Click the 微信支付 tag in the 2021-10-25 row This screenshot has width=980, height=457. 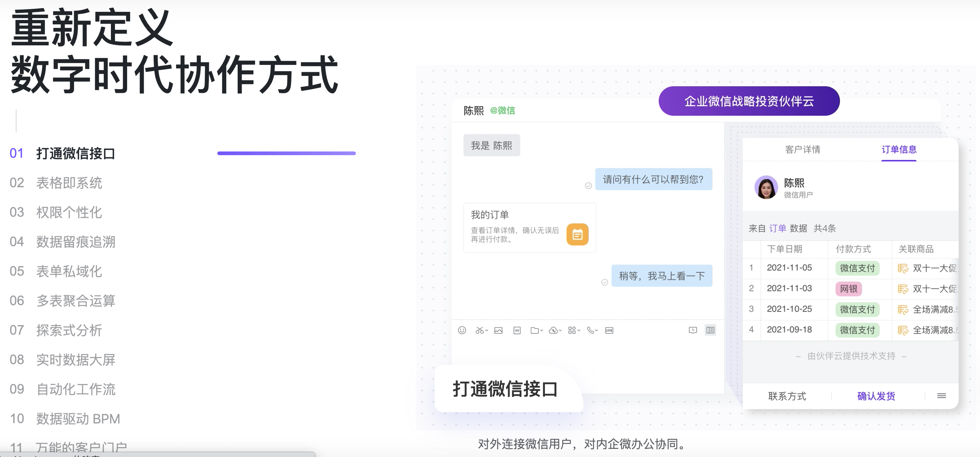tap(858, 309)
